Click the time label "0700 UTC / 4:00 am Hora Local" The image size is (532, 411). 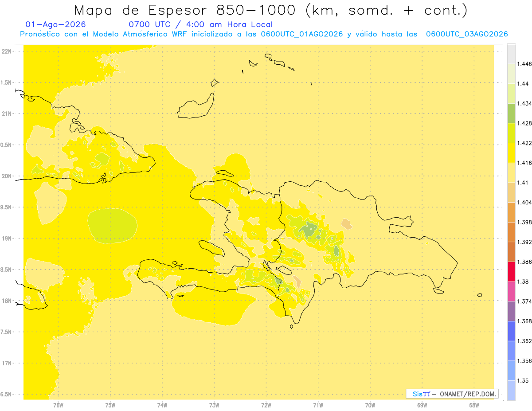200,24
